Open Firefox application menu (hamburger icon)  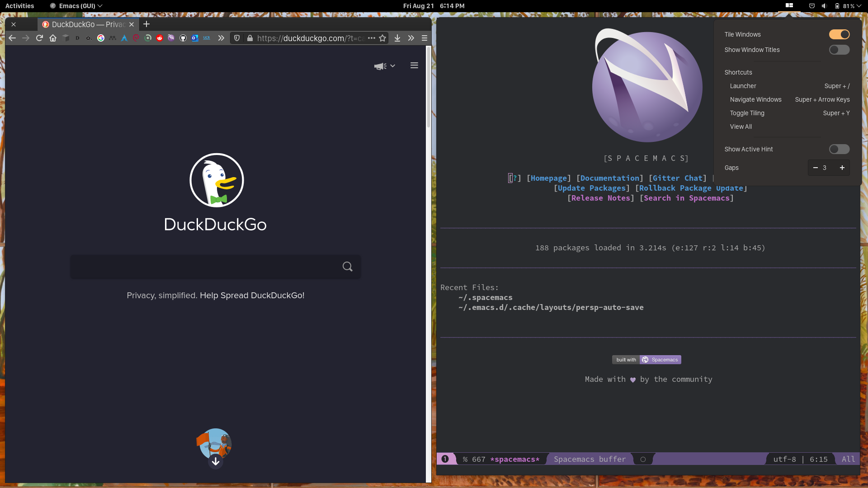point(424,38)
